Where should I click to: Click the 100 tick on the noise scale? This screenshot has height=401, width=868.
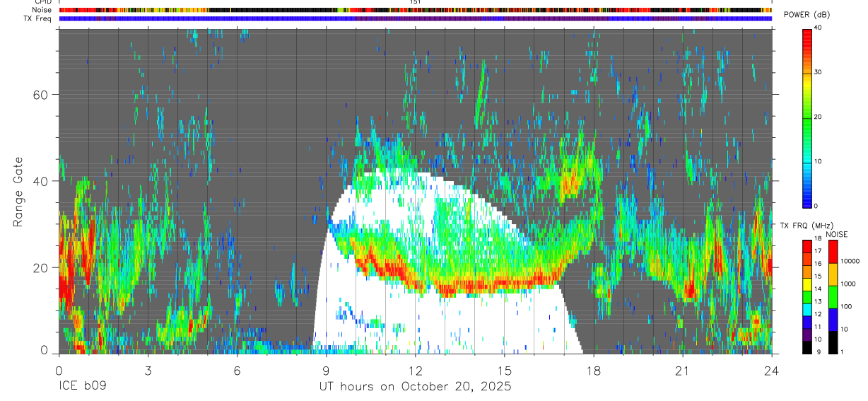pyautogui.click(x=847, y=306)
